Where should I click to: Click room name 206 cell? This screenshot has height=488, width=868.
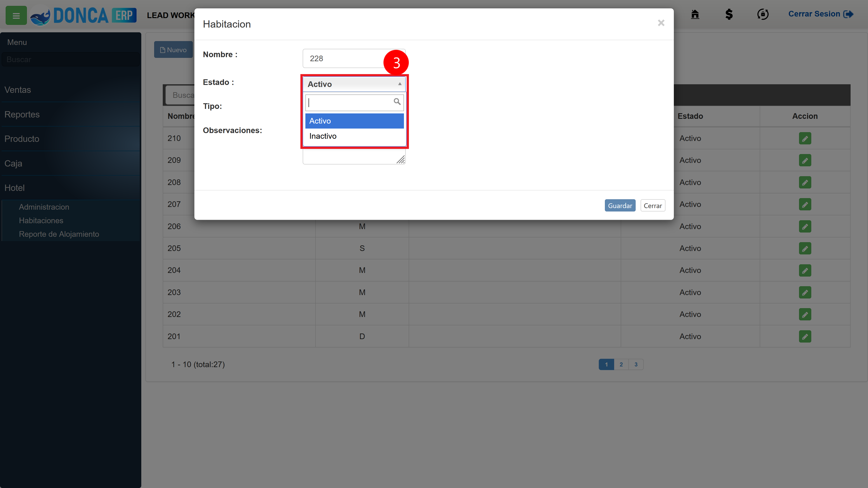point(239,226)
